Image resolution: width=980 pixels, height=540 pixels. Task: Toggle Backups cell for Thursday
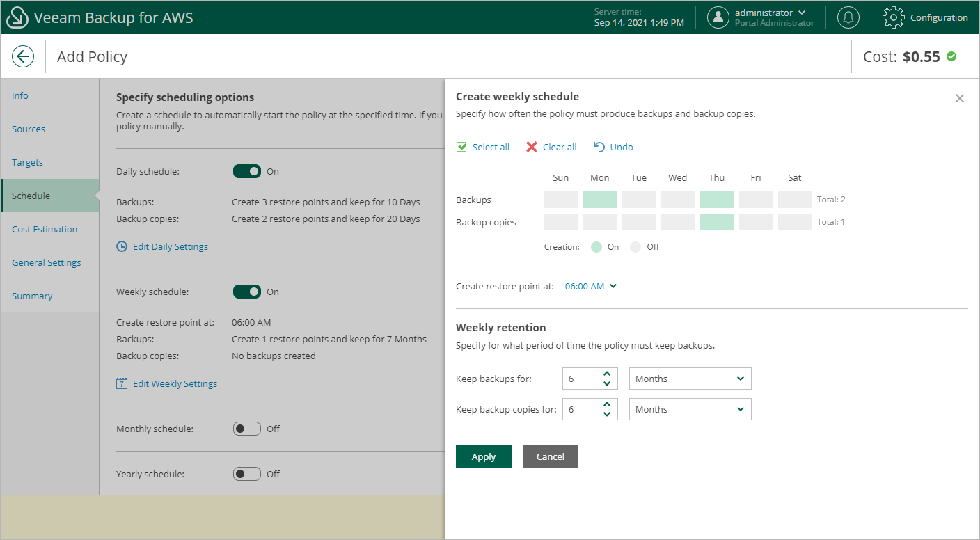pyautogui.click(x=717, y=200)
